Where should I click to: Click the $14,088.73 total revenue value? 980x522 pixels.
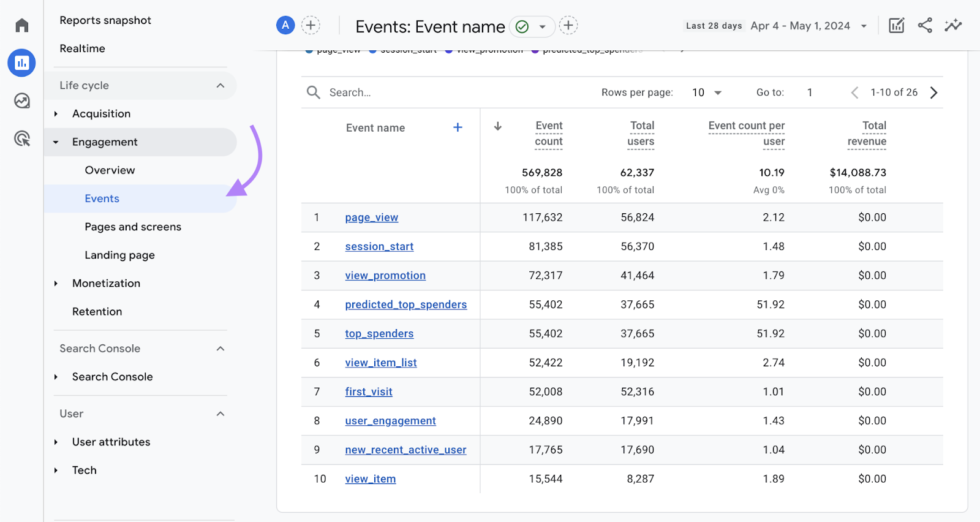858,173
